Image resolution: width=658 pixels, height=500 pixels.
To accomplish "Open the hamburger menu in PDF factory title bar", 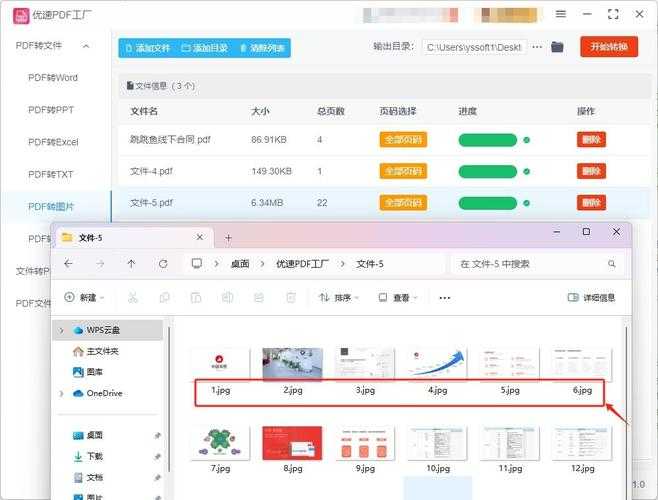I will point(561,14).
